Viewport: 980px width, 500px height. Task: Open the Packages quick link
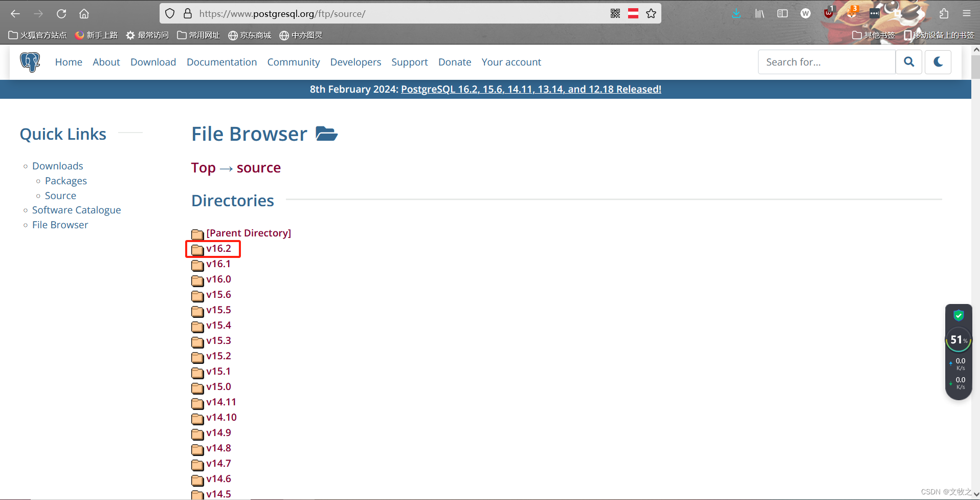coord(66,181)
